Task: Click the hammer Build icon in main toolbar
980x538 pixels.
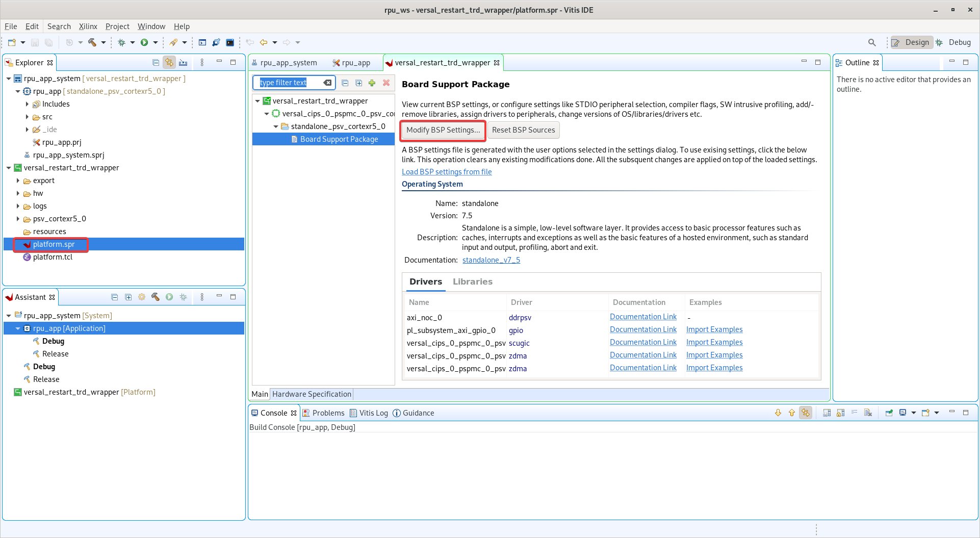Action: (x=92, y=42)
